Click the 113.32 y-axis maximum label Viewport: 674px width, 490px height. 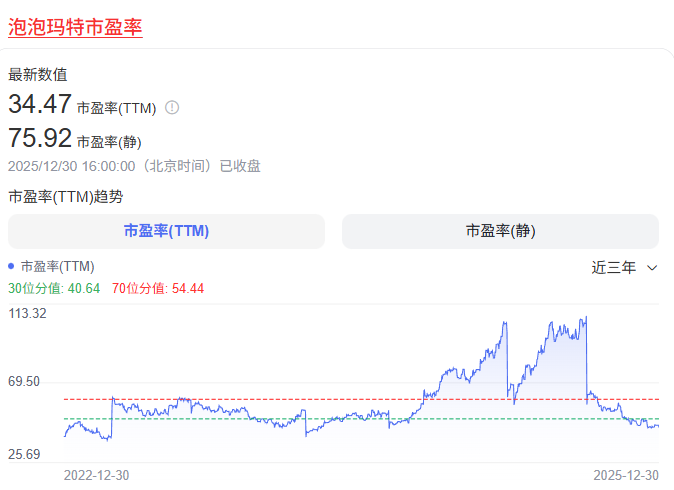[28, 313]
